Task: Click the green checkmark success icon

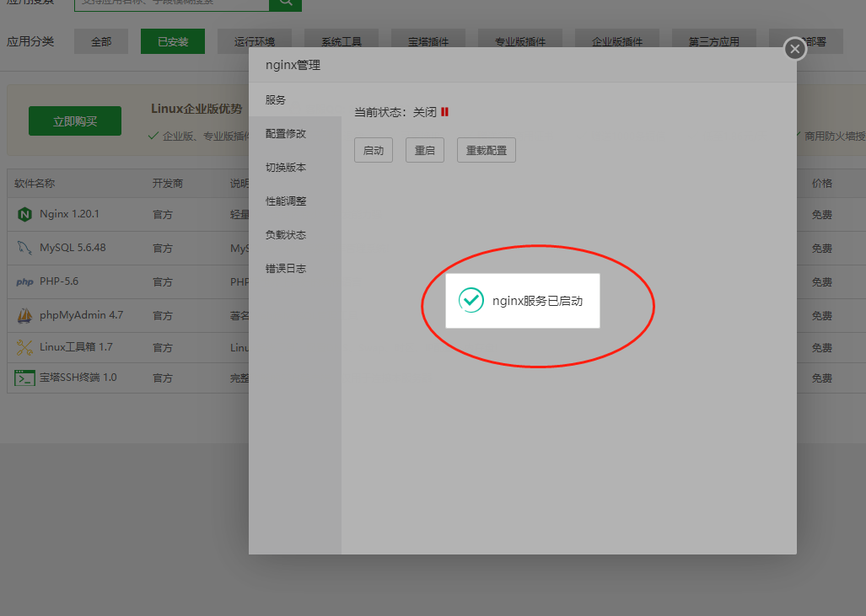Action: [x=471, y=300]
